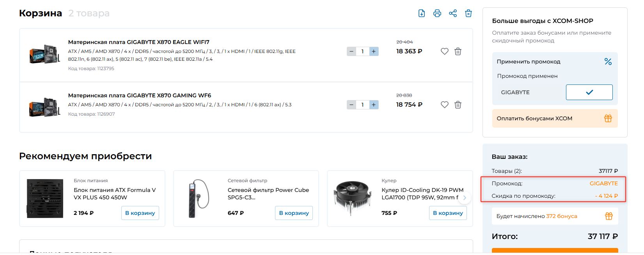
Task: Increase quantity of X870 EAGLE WIFI7
Action: 374,51
